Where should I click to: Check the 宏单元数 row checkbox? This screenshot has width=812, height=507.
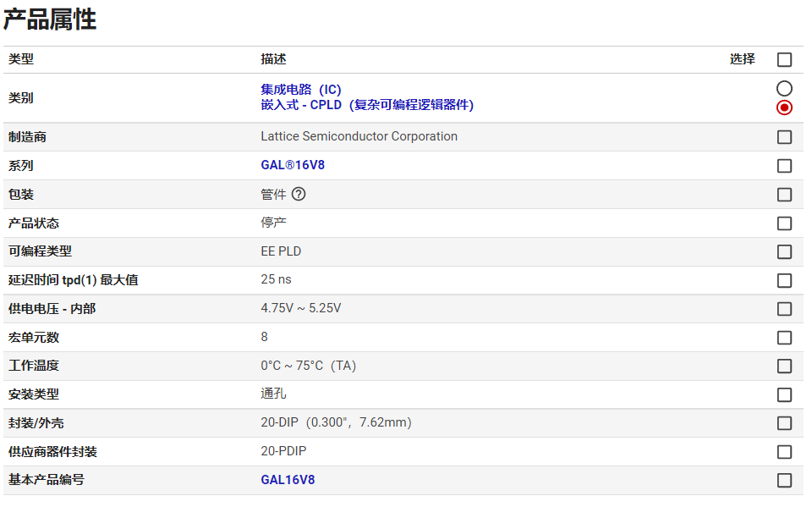(784, 338)
